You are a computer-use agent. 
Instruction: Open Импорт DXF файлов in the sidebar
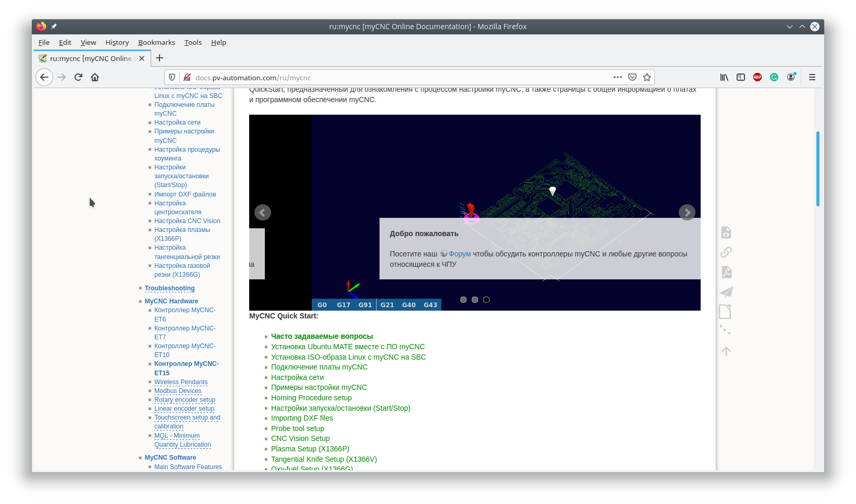(185, 194)
